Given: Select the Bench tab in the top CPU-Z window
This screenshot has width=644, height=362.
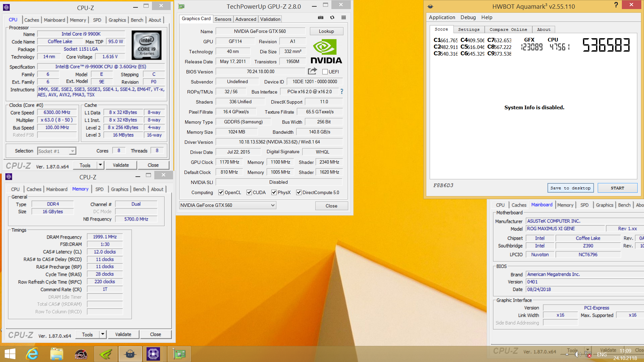Looking at the screenshot, I should pos(137,20).
